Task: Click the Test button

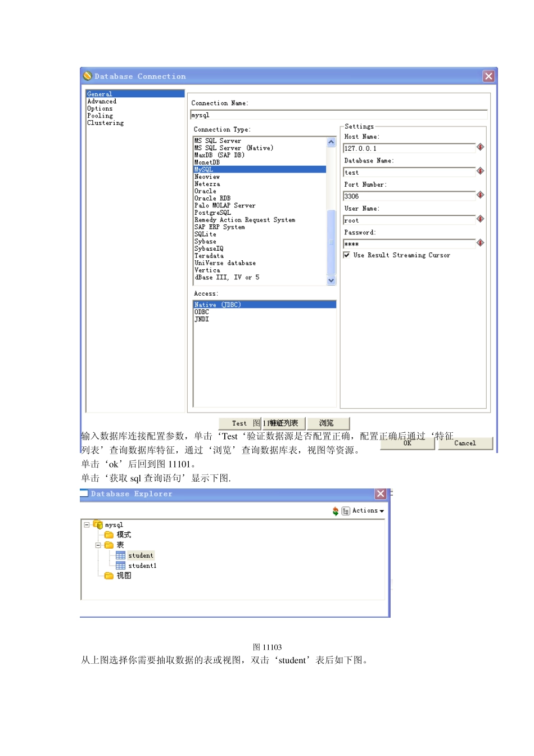Action: tap(239, 423)
